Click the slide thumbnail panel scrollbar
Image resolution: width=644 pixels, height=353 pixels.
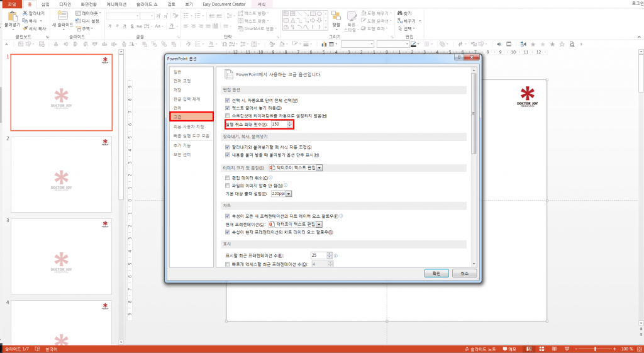tap(121, 196)
